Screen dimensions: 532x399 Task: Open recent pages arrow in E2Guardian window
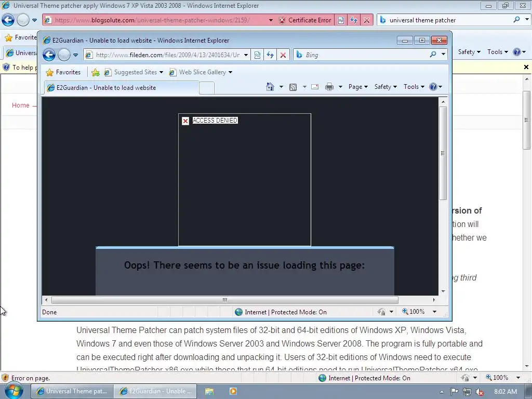tap(76, 55)
